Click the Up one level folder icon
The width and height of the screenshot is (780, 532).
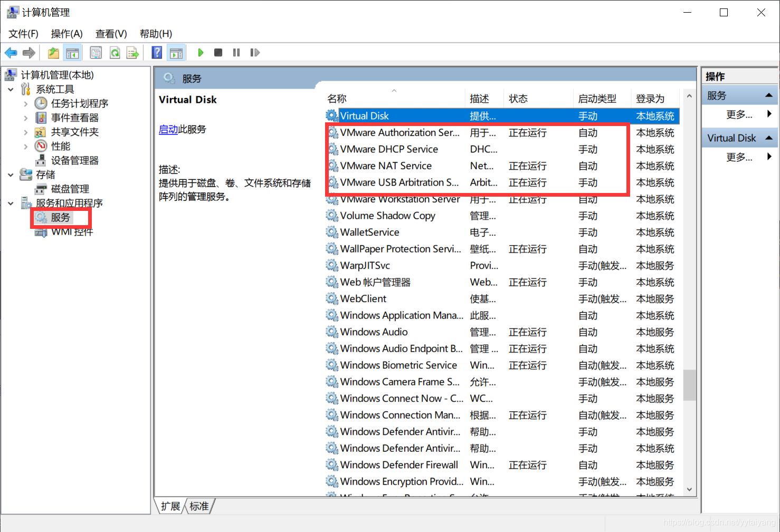tap(53, 53)
